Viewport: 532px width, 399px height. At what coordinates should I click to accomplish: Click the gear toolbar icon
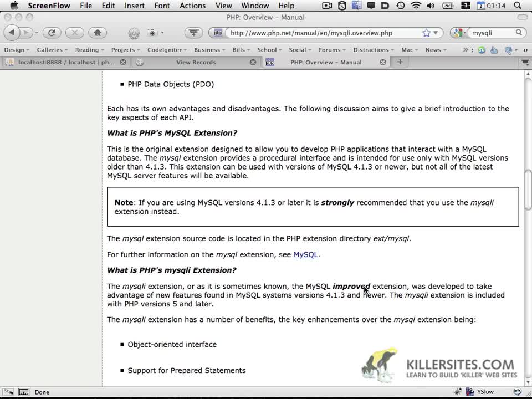(x=134, y=33)
